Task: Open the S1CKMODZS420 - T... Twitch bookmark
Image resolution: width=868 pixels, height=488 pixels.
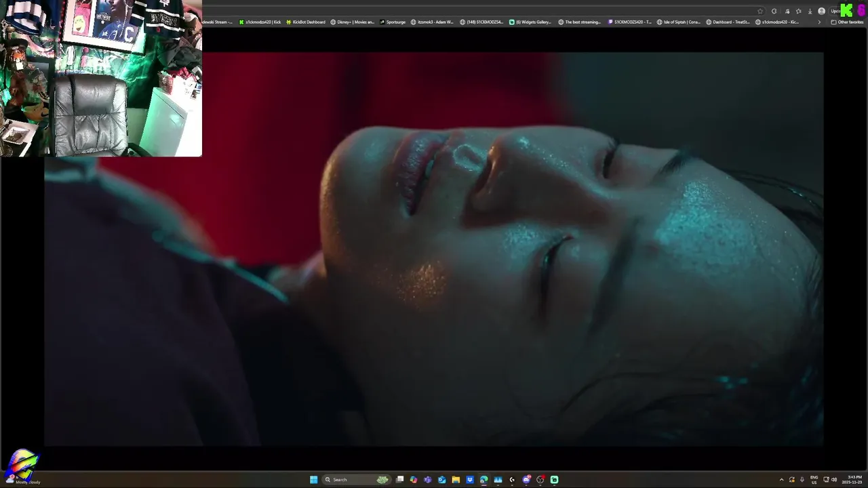Action: 629,22
